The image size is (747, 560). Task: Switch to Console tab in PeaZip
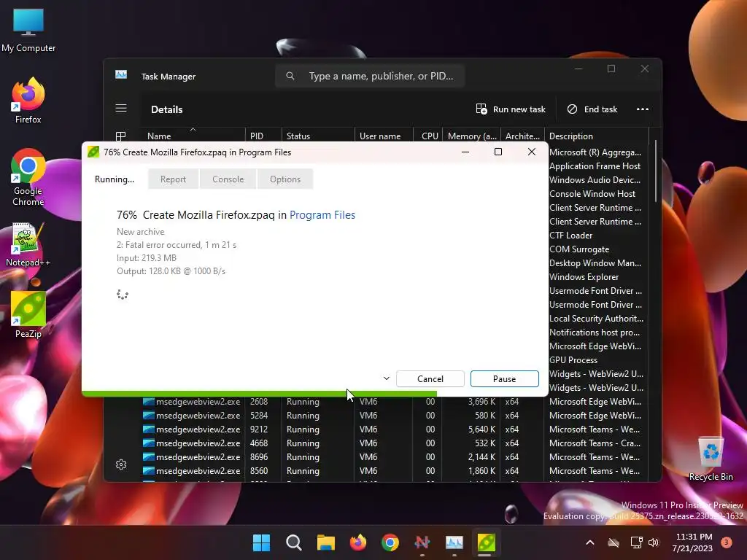point(228,179)
